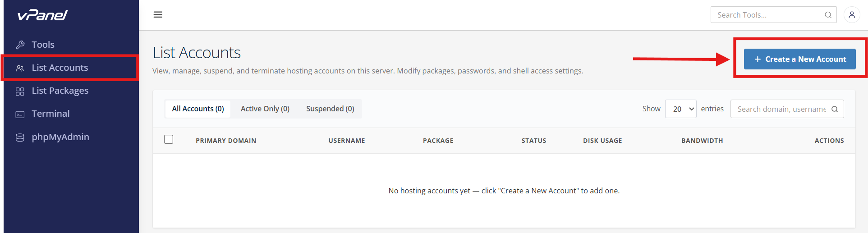
Task: Switch to Suspended (0) tab
Action: point(330,109)
